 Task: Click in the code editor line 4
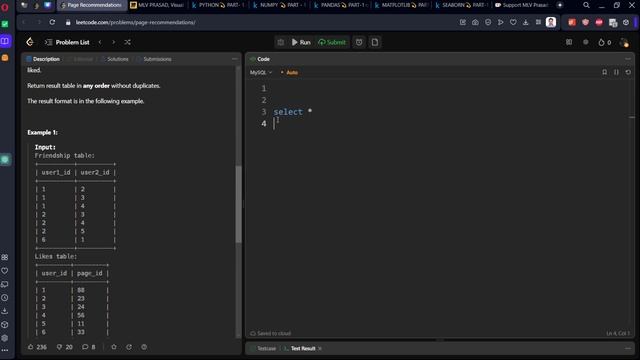(449, 123)
